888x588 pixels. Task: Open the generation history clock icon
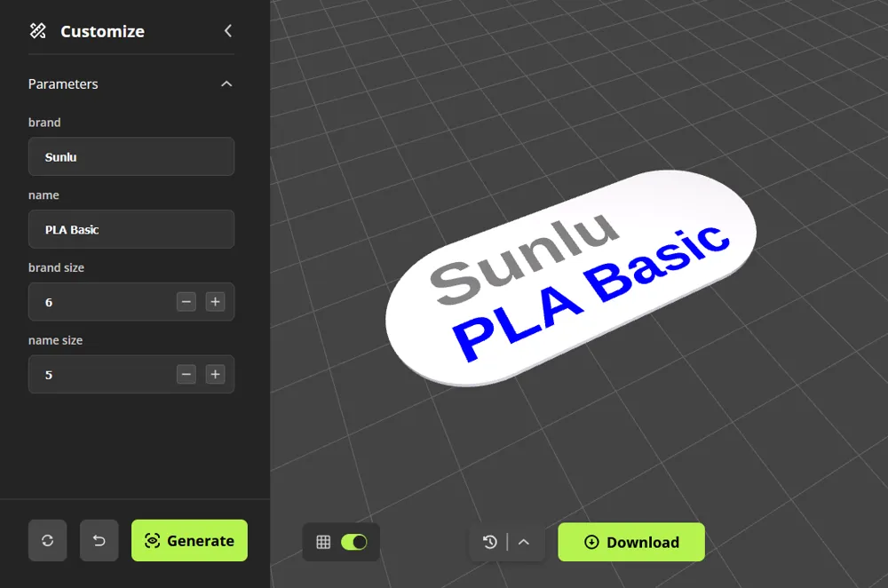pyautogui.click(x=490, y=542)
